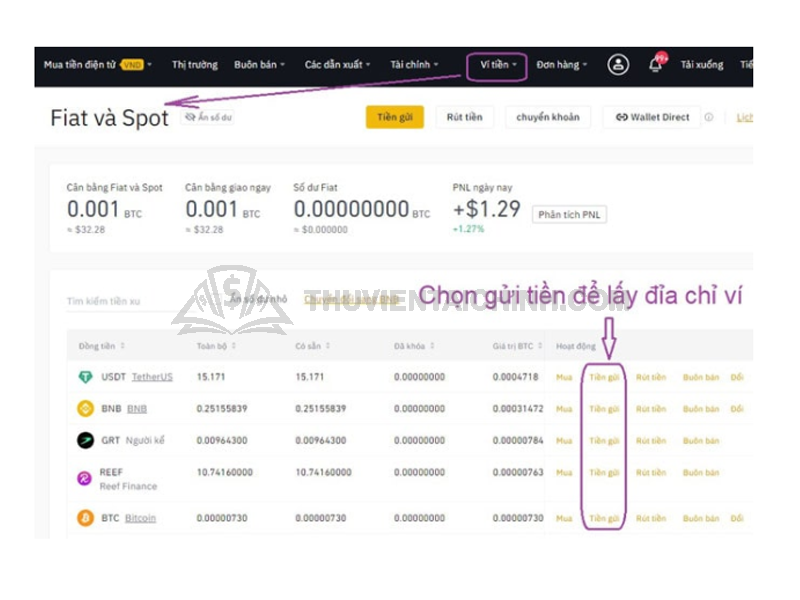Click the info icon beside Wallet Direct
Viewport: 800px width, 600px height.
tap(709, 117)
